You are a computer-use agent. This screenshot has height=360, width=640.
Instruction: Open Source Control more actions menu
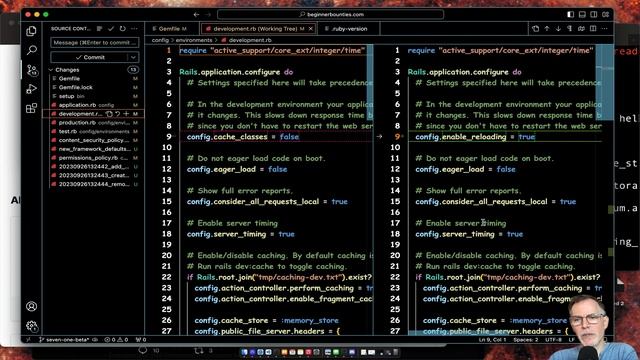point(134,29)
